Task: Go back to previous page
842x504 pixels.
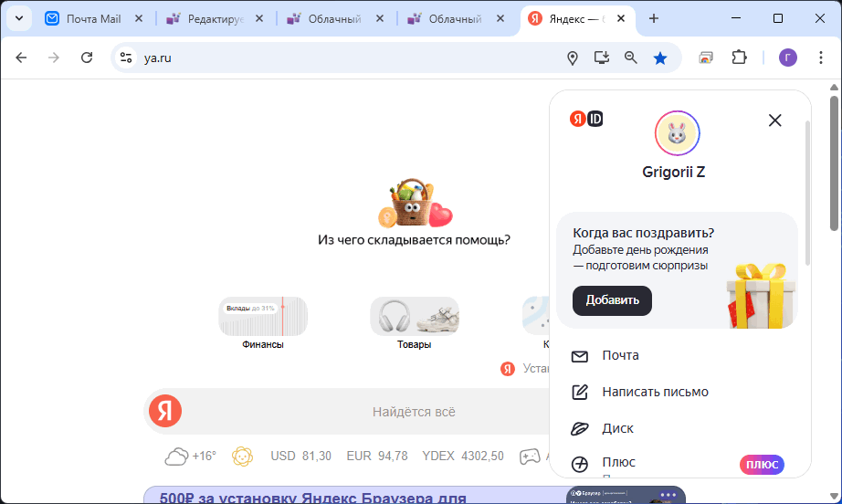Action: (x=21, y=58)
